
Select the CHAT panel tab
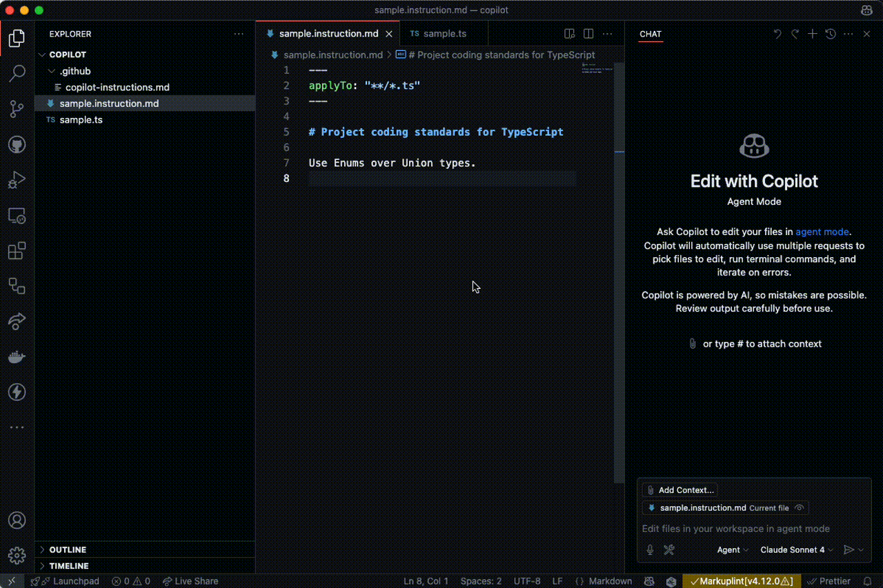pos(651,34)
